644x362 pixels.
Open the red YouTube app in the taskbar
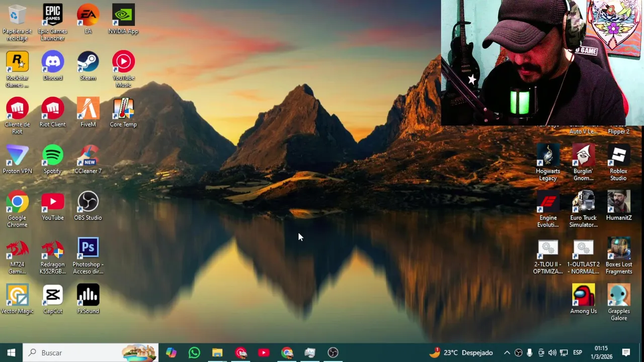click(264, 352)
